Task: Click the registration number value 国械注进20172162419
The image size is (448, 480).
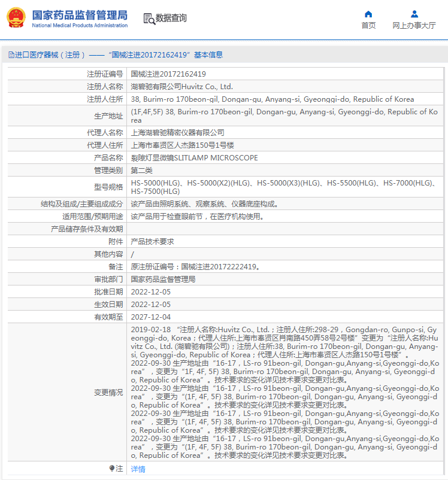Action: click(168, 74)
